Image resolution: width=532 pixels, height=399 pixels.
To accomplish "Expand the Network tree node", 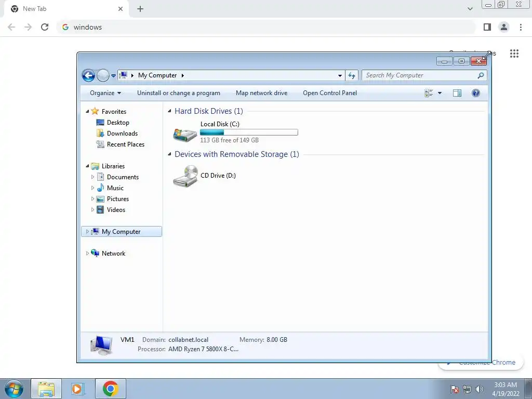I will 87,254.
